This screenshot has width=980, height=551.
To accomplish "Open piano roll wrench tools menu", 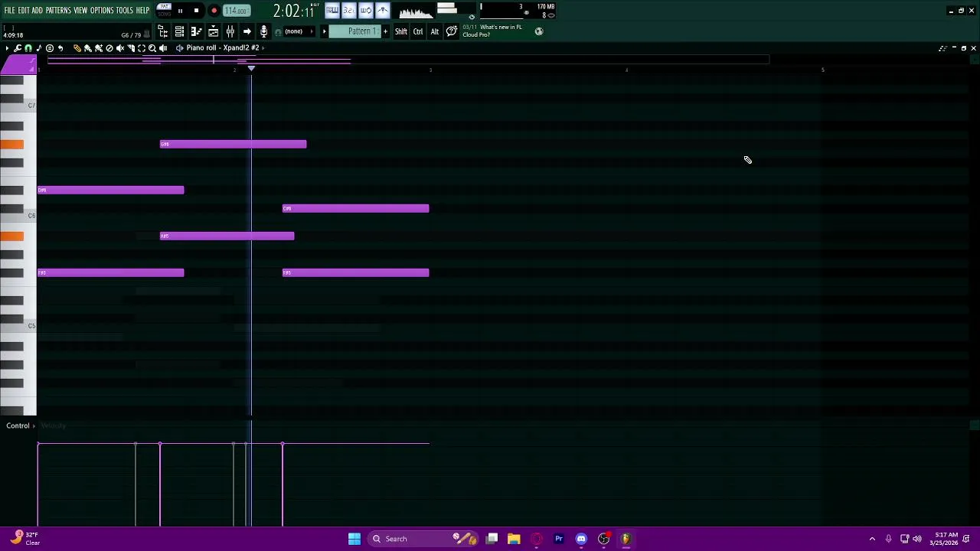I will [18, 48].
